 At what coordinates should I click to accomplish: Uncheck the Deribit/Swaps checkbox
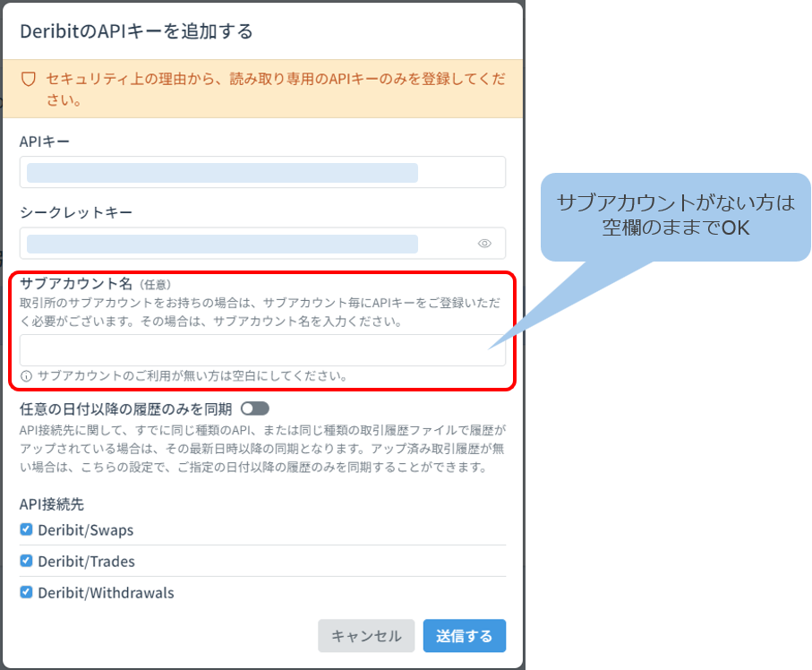[x=26, y=529]
